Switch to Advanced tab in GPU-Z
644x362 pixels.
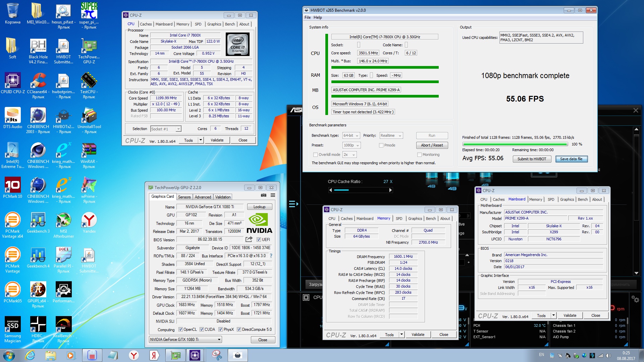tap(203, 197)
